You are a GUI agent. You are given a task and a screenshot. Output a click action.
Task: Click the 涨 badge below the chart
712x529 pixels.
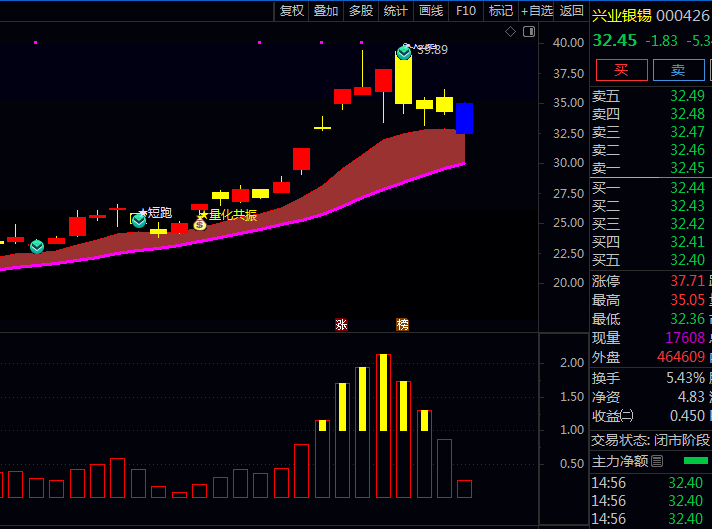click(341, 325)
